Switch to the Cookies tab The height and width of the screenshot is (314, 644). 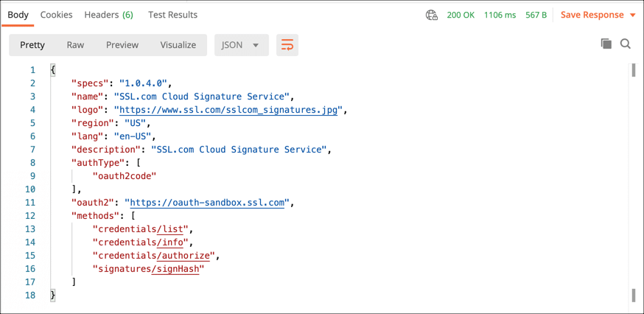tap(56, 15)
